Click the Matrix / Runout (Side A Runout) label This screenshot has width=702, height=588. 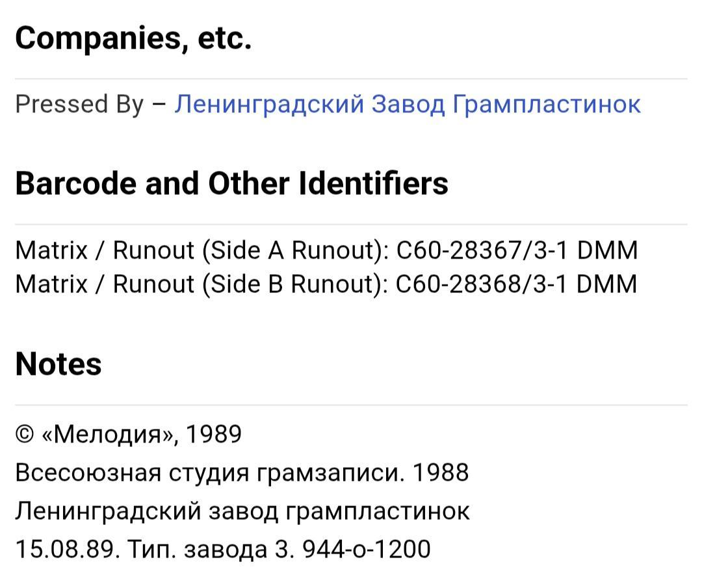coord(202,249)
